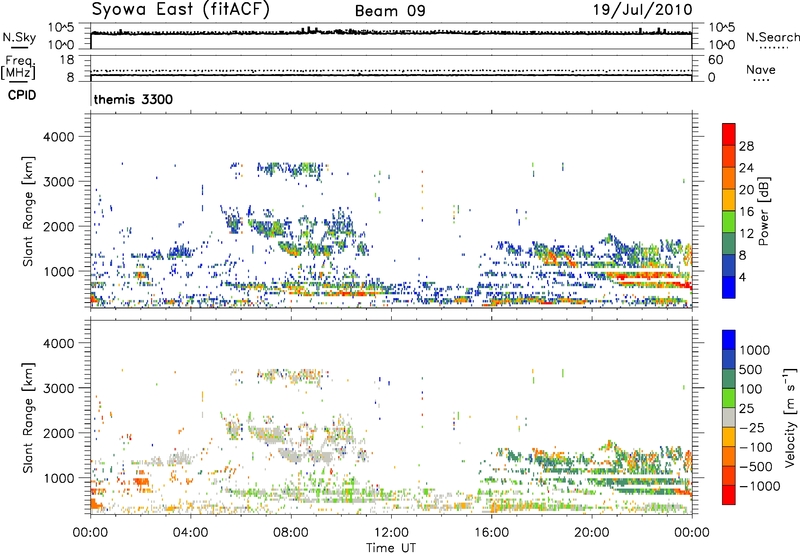
Task: Click the solid line sample under "N.Sky"
Action: point(19,48)
